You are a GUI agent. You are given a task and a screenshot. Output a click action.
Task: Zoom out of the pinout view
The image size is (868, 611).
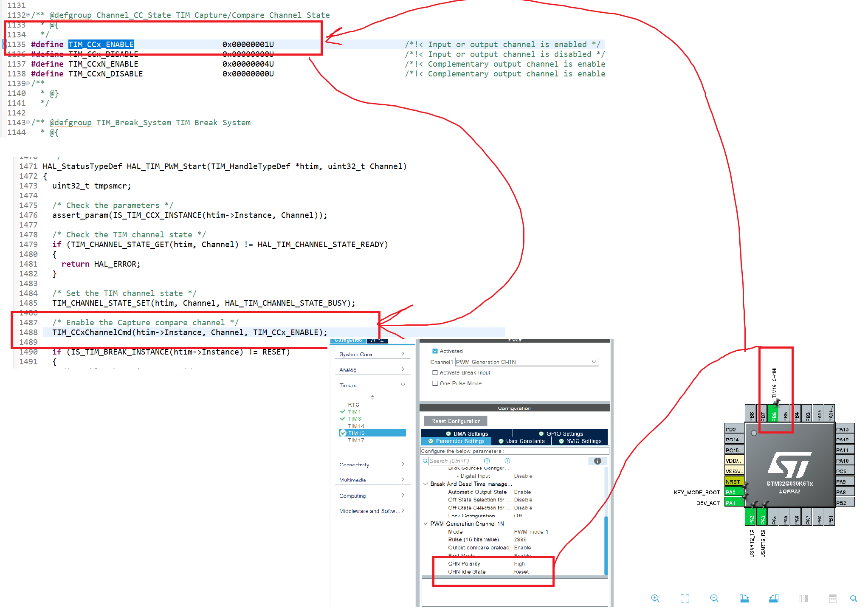click(714, 598)
